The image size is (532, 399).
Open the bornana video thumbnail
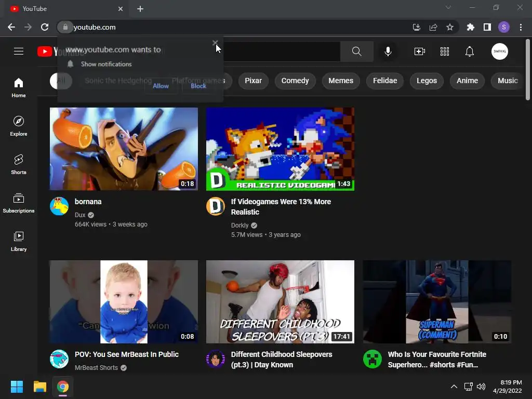(x=124, y=149)
